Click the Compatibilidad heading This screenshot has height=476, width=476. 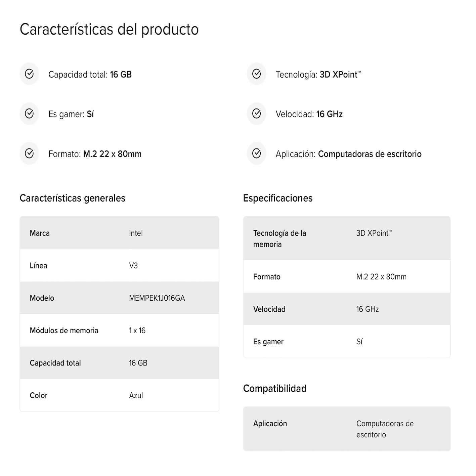pos(275,389)
